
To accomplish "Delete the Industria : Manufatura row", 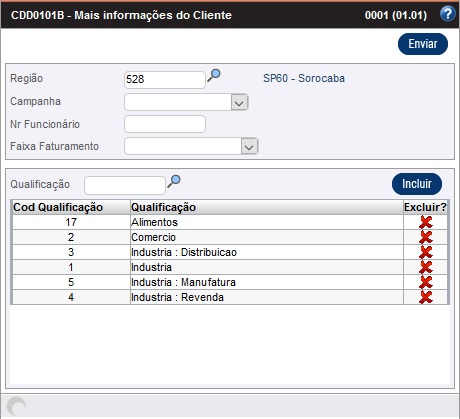I will point(426,282).
